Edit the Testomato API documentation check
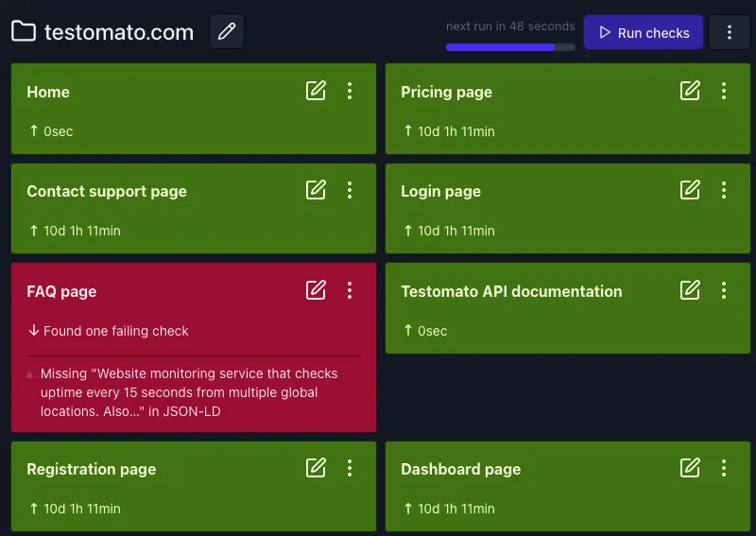The width and height of the screenshot is (756, 536). [x=690, y=290]
